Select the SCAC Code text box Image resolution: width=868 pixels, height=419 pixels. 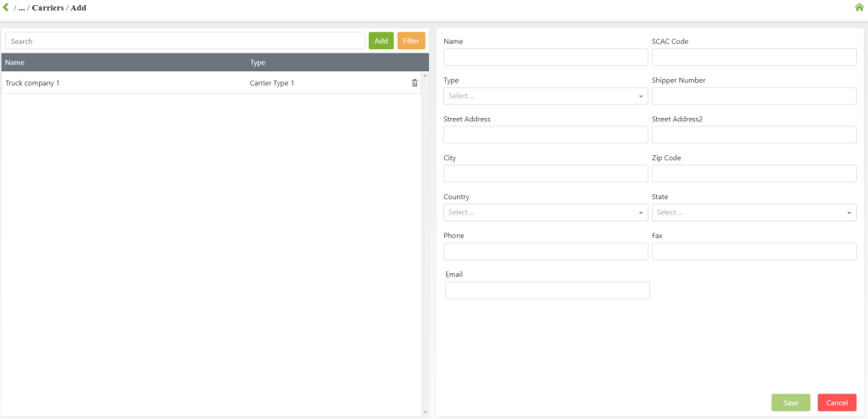click(754, 57)
